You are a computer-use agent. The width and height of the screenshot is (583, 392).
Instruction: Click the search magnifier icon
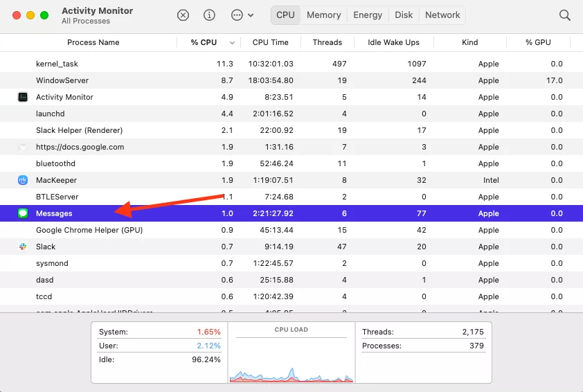[565, 15]
